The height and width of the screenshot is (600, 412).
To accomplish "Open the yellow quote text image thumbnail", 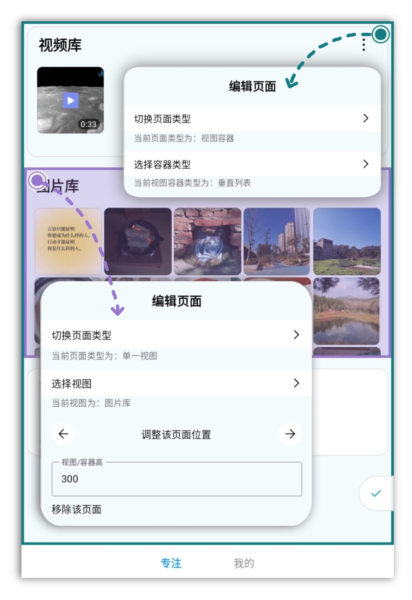I will [68, 241].
